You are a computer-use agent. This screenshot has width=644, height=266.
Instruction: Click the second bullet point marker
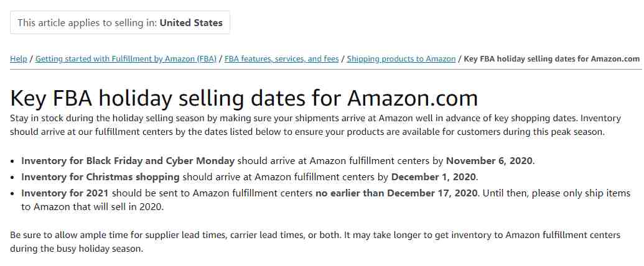click(14, 178)
